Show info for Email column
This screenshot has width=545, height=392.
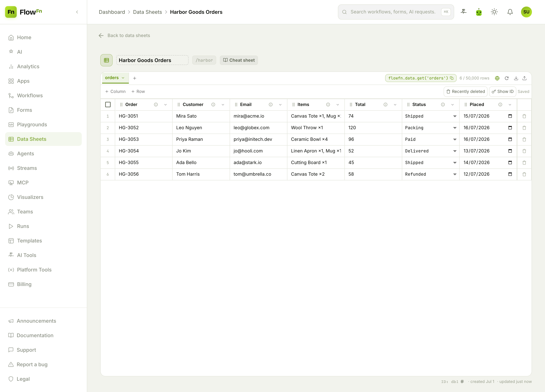(271, 104)
